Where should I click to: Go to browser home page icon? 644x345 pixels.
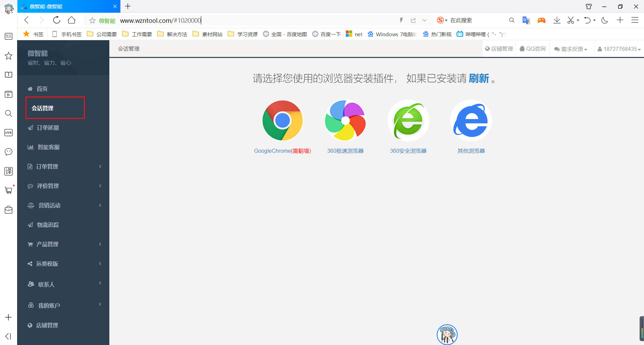[71, 20]
